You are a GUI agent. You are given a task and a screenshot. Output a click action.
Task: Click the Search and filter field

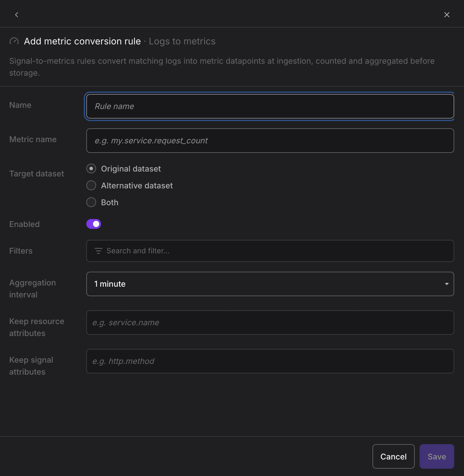click(x=270, y=251)
